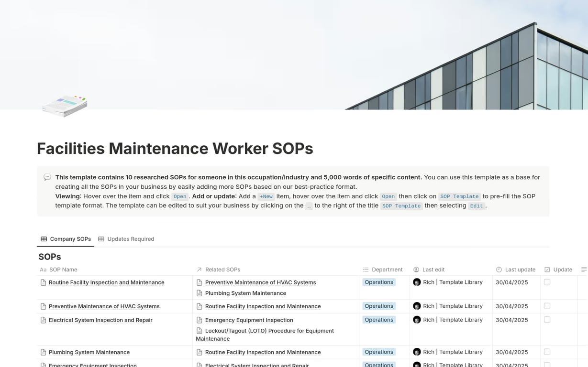Open Department tag in Routine Facility Inspection row
This screenshot has height=367, width=588.
[x=379, y=282]
